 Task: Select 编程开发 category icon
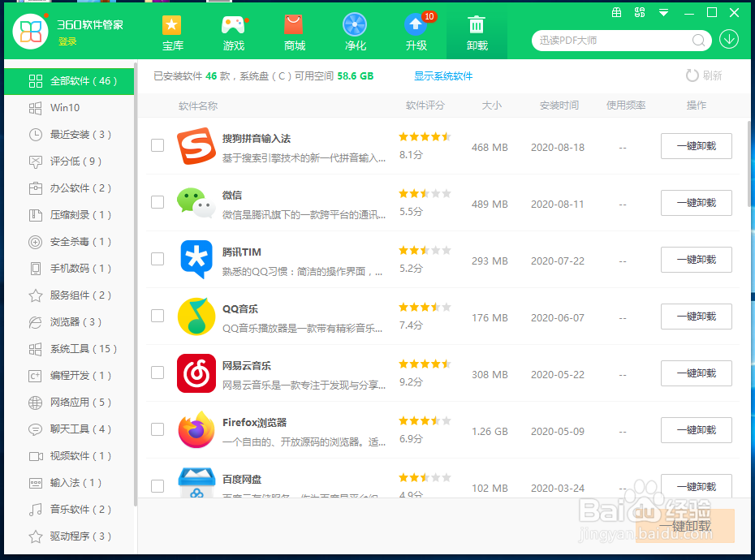pos(35,376)
